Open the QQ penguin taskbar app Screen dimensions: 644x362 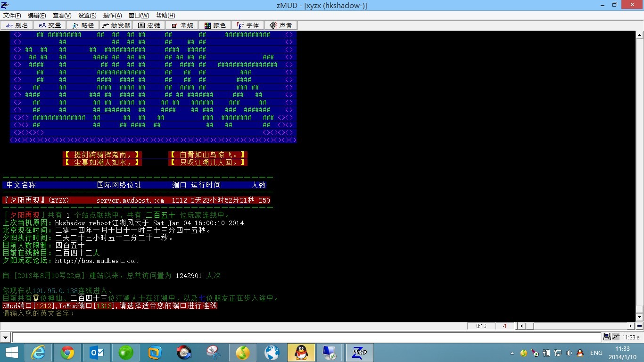tap(301, 353)
